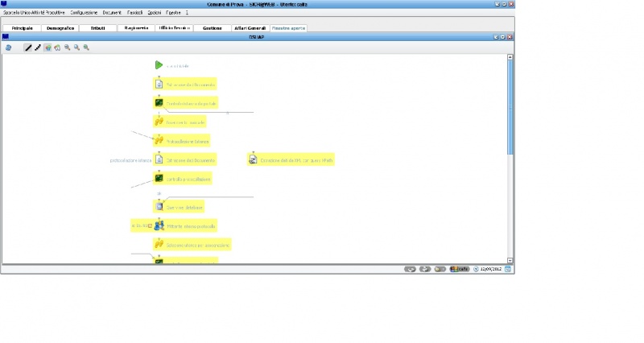Click first grey status bar button
This screenshot has height=343, width=644.
click(410, 269)
